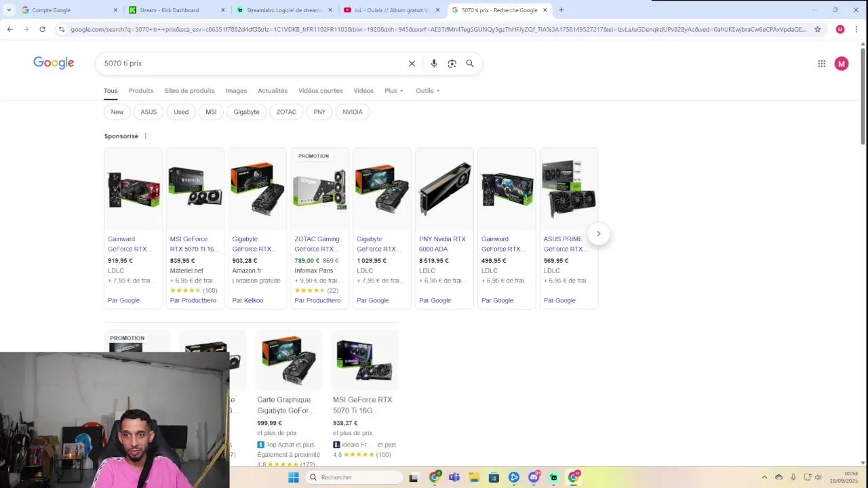Screen dimensions: 868x488
Task: Switch to the Images results tab
Action: click(x=236, y=91)
